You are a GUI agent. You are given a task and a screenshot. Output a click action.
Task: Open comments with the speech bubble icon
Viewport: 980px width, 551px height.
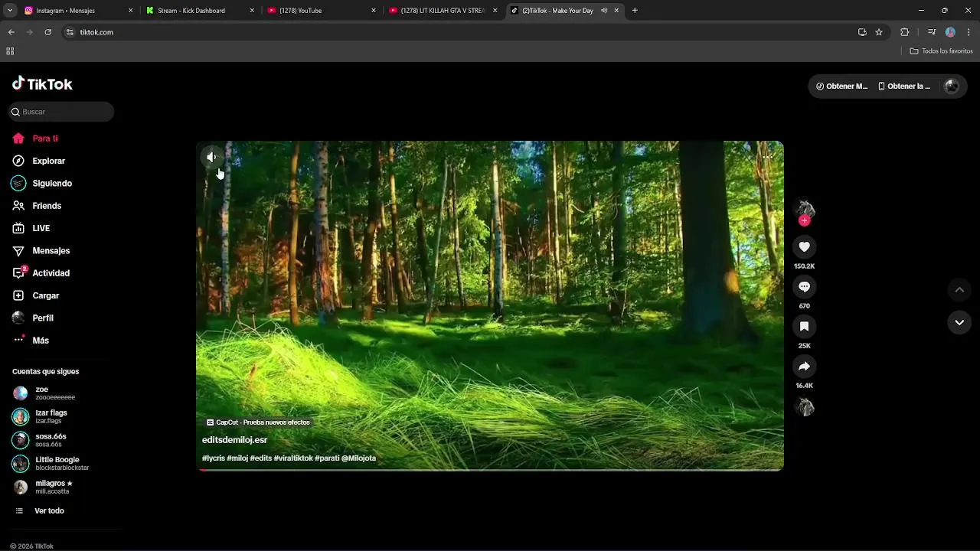point(804,286)
